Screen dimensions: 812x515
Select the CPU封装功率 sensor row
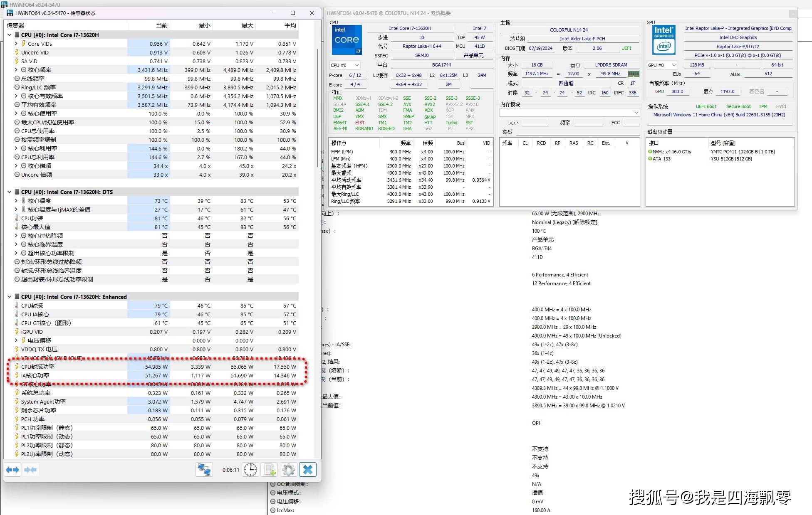(x=151, y=367)
